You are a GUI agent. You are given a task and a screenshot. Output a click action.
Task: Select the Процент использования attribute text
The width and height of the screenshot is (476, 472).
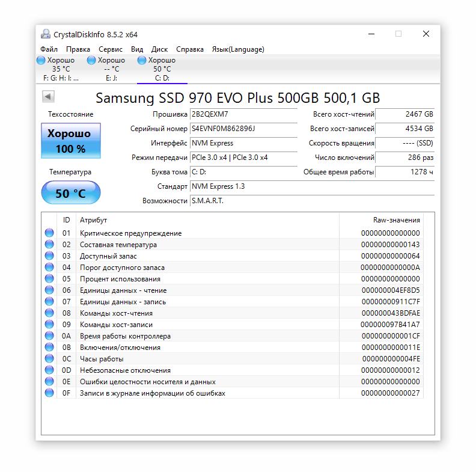pyautogui.click(x=120, y=279)
